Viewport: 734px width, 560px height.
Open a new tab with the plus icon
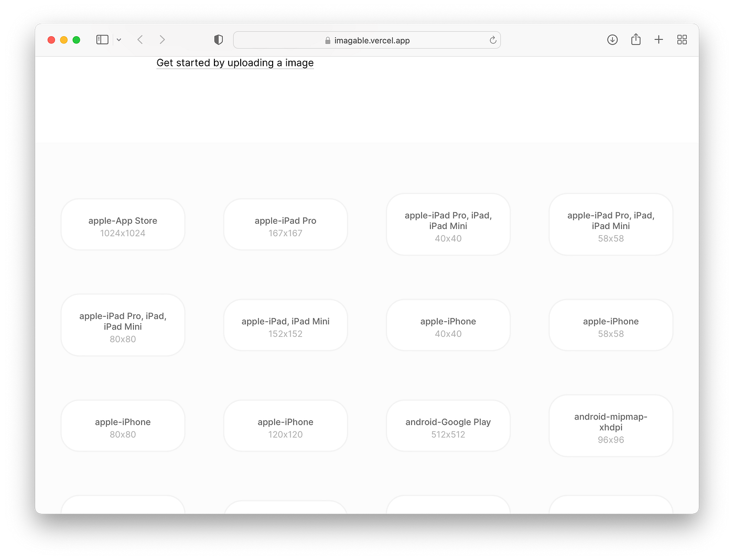pos(659,40)
